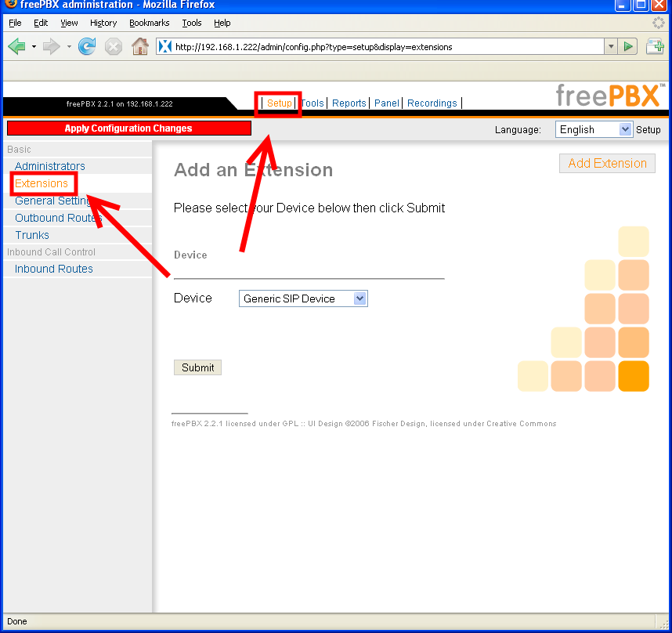Open the Help menu

point(222,23)
